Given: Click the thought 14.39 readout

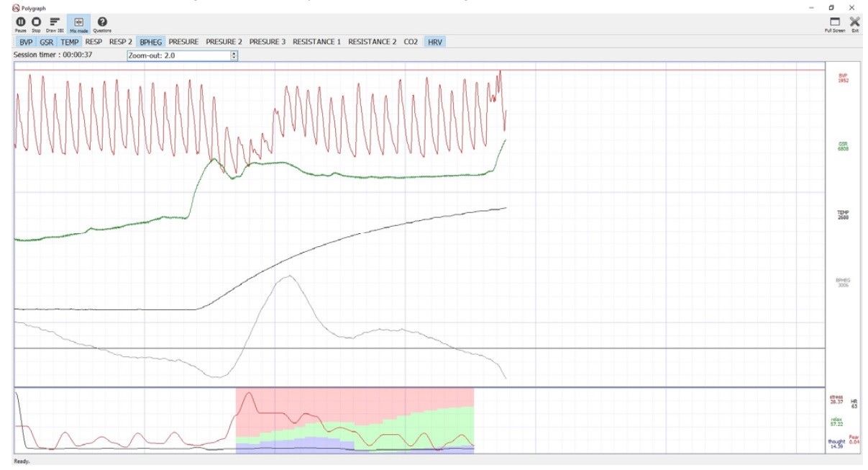Looking at the screenshot, I should pos(836,444).
